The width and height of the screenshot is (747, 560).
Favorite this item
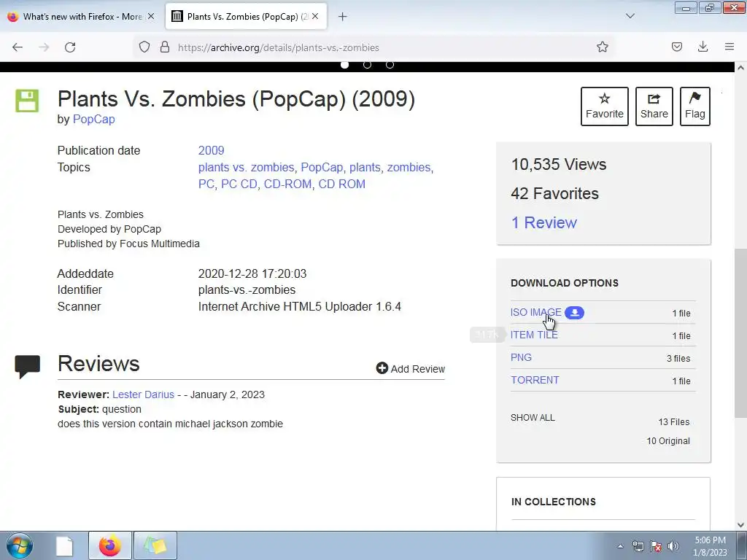pyautogui.click(x=605, y=106)
